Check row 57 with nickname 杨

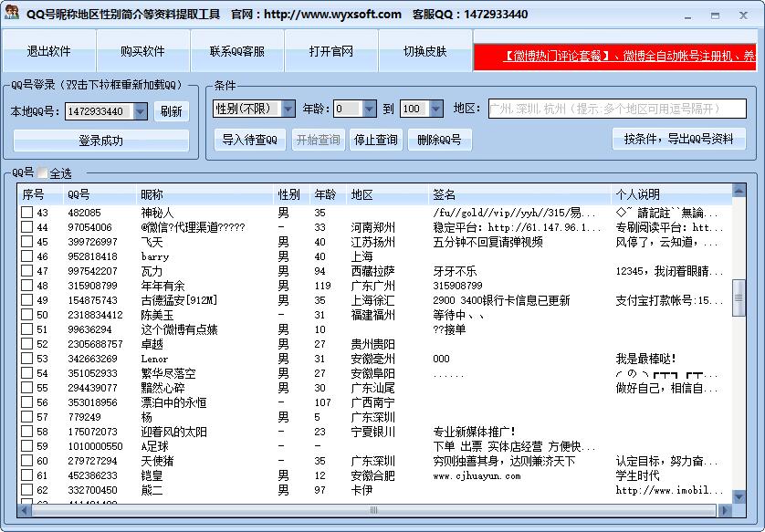coord(27,417)
